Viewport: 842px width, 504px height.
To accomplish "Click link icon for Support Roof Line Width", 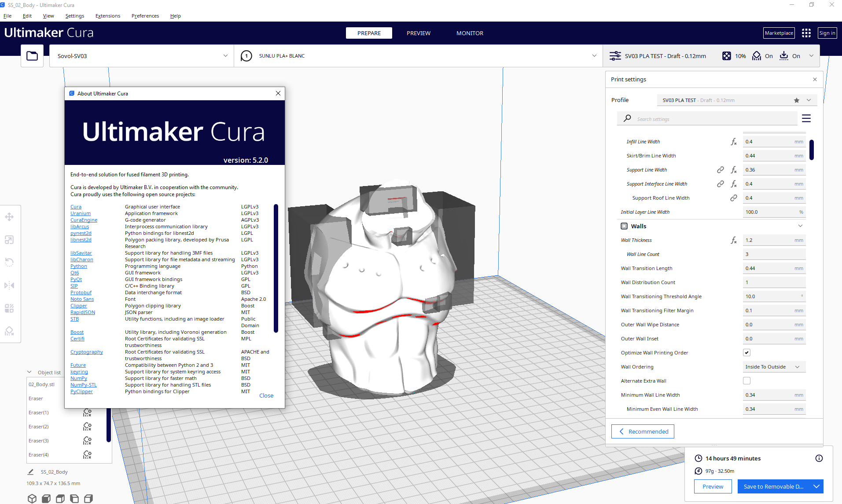I will coord(734,198).
